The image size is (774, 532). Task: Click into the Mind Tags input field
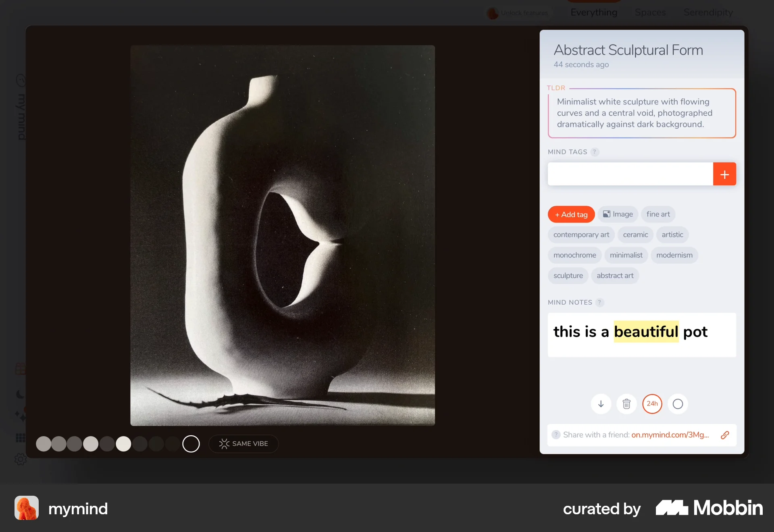[630, 174]
